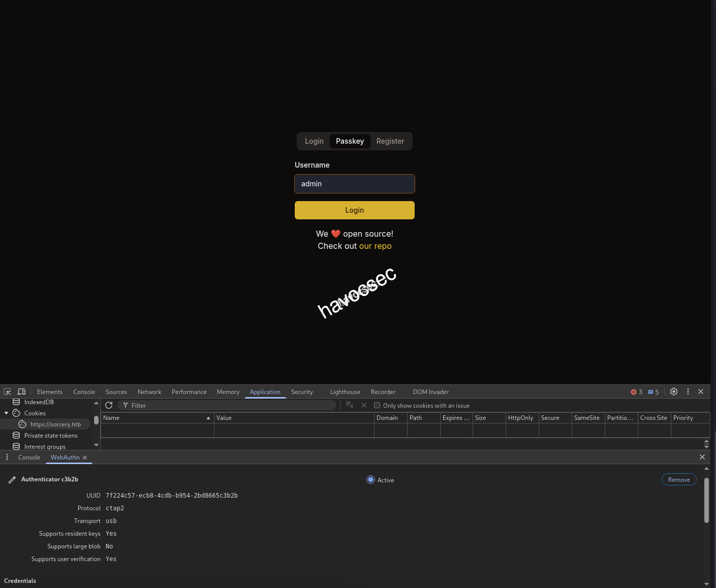Viewport: 716px width, 588px height.
Task: Enable Only show cookies with an issue
Action: point(377,405)
